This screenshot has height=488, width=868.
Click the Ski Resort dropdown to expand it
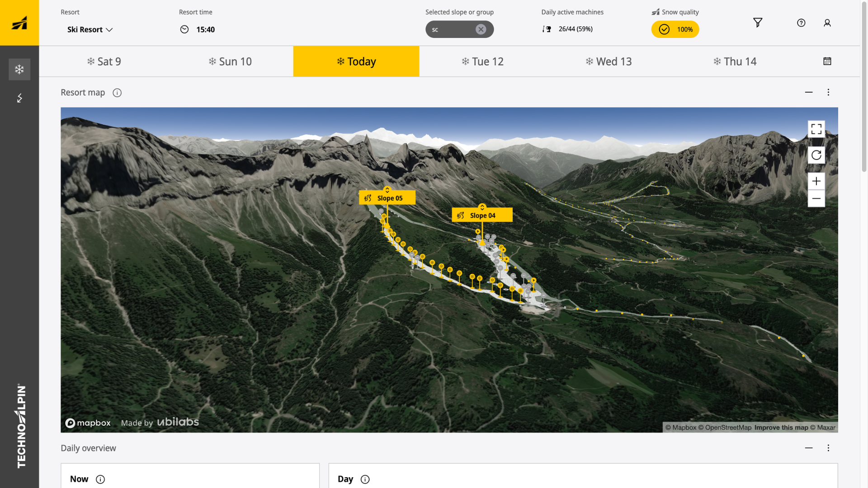pyautogui.click(x=90, y=29)
